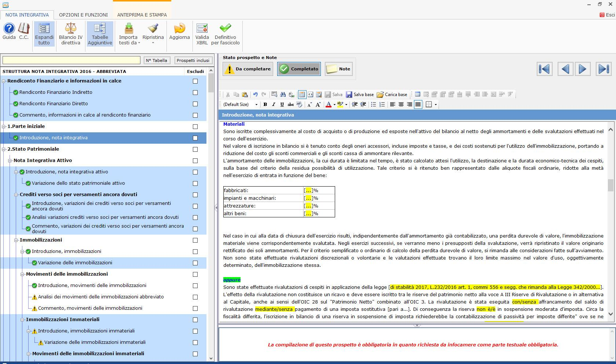The width and height of the screenshot is (616, 364).
Task: Open the C.C. civil code book
Action: pyautogui.click(x=24, y=32)
